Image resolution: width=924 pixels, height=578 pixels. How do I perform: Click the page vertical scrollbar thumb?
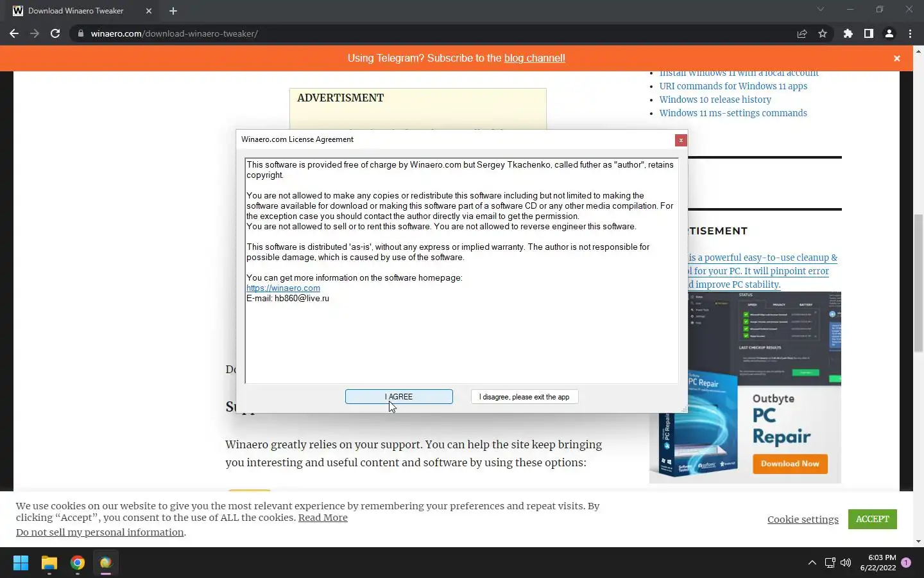click(918, 283)
